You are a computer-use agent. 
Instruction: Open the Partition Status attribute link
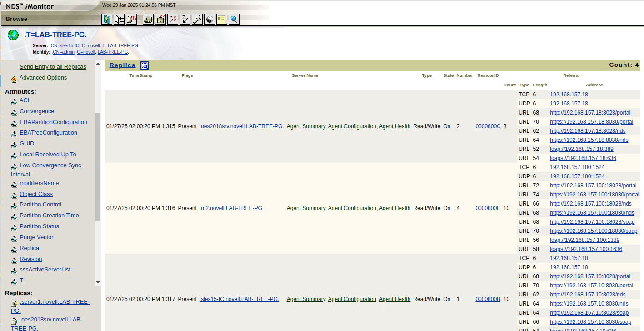tap(39, 226)
